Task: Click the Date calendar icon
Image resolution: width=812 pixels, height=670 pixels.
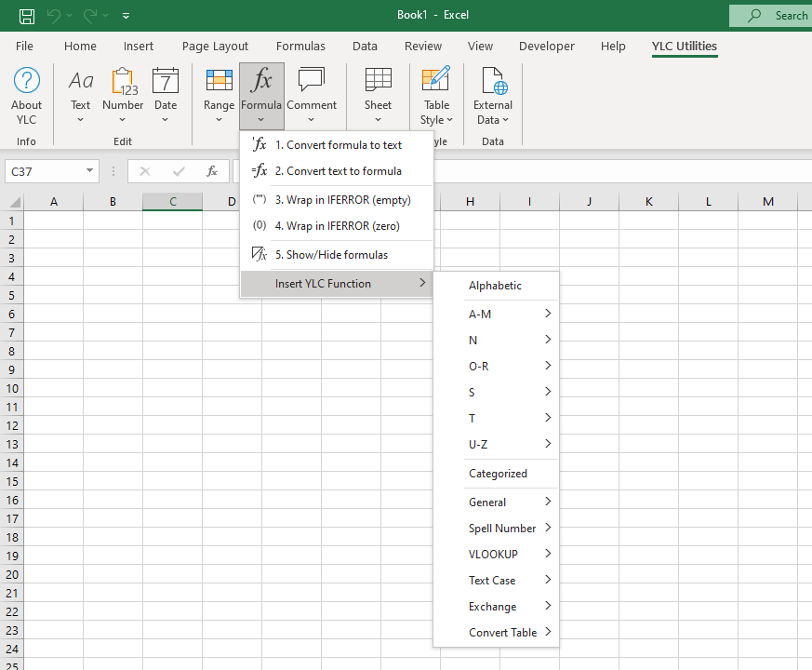Action: click(x=166, y=82)
